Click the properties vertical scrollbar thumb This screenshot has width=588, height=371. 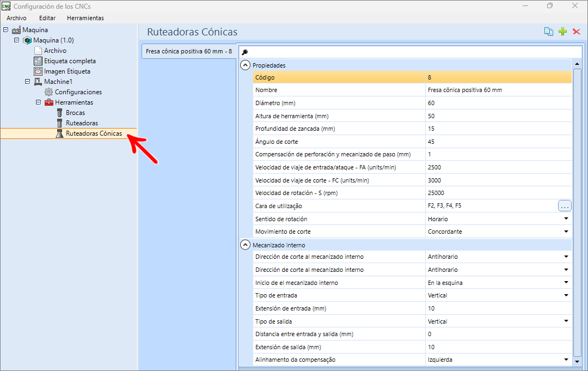[577, 212]
